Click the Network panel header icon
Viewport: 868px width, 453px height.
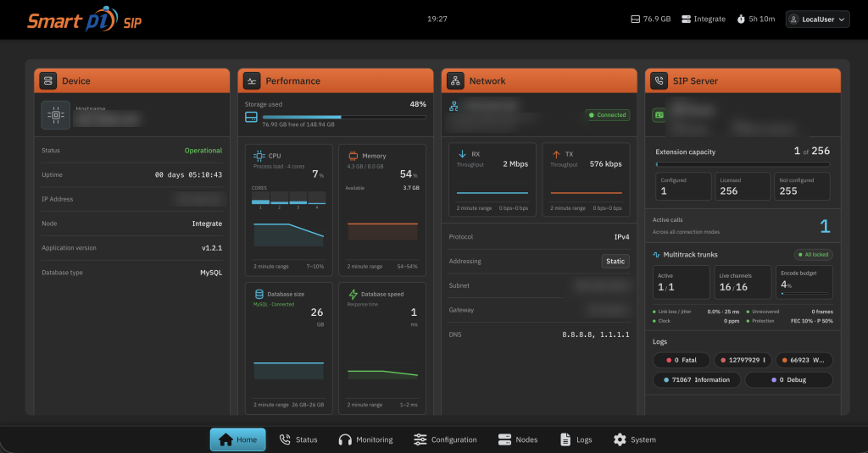pyautogui.click(x=455, y=80)
